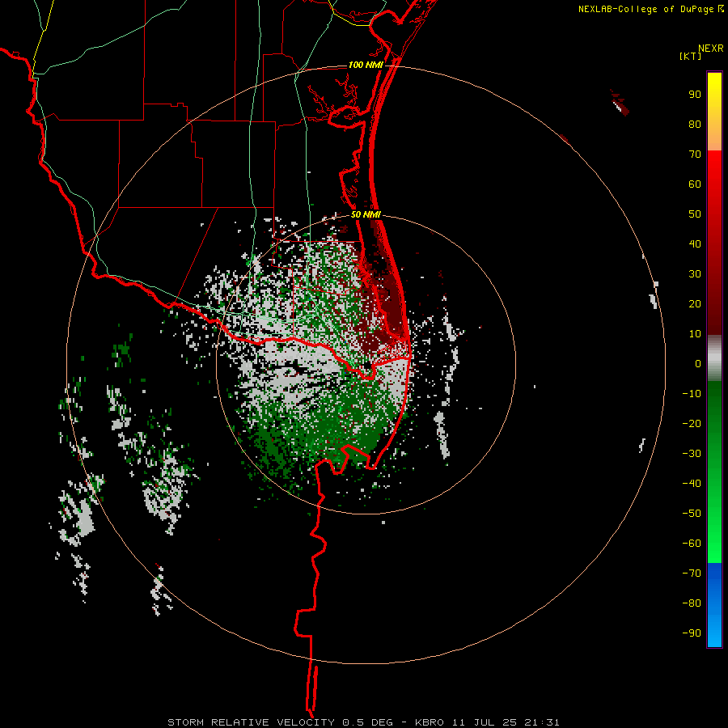This screenshot has height=728, width=728.
Task: Click the 0 value on the velocity scale
Action: pos(698,363)
